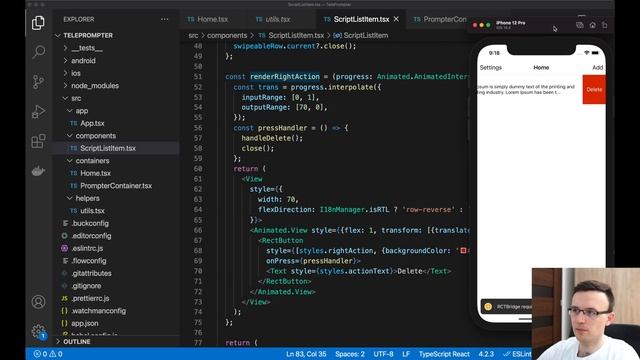Screen dimensions: 640x360
Task: Open the .eslintrc.js file
Action: tap(87, 248)
